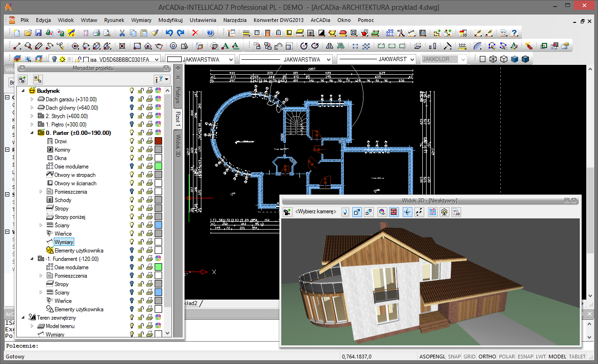Click the color wheel icon in Widok 3D
This screenshot has width=598, height=364.
382,212
